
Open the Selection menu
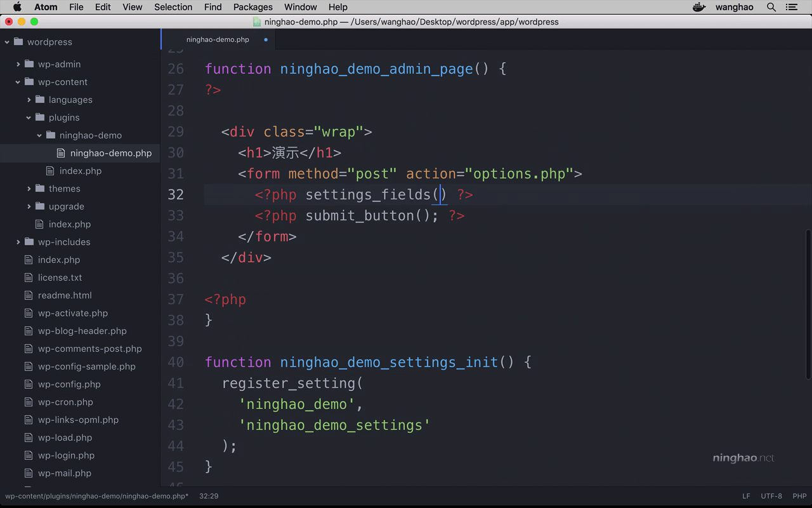(173, 7)
